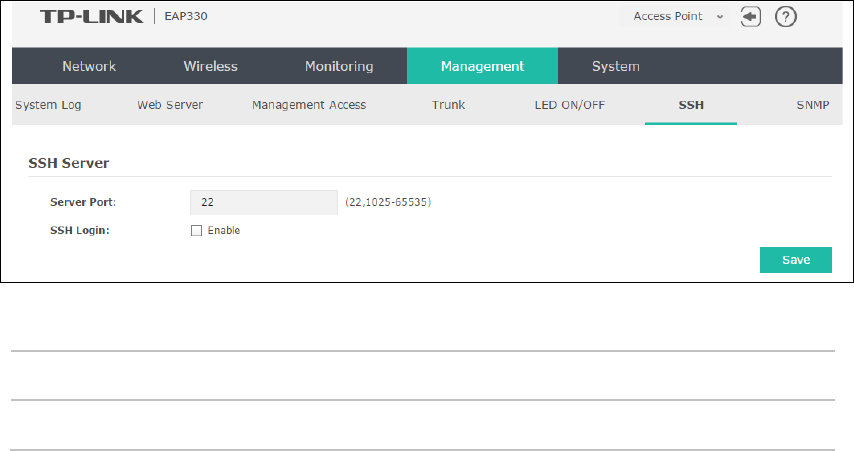The width and height of the screenshot is (854, 451).
Task: Go to Management Access settings
Action: 309,105
